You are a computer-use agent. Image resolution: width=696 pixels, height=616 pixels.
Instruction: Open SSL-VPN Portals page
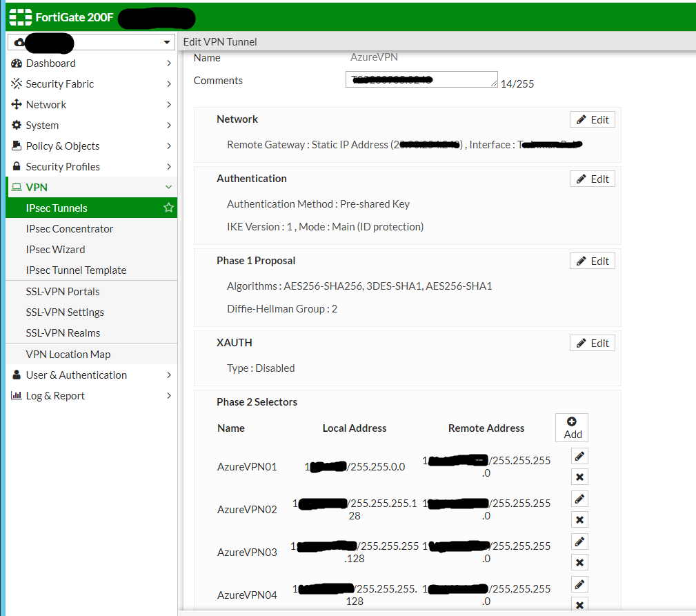92,291
